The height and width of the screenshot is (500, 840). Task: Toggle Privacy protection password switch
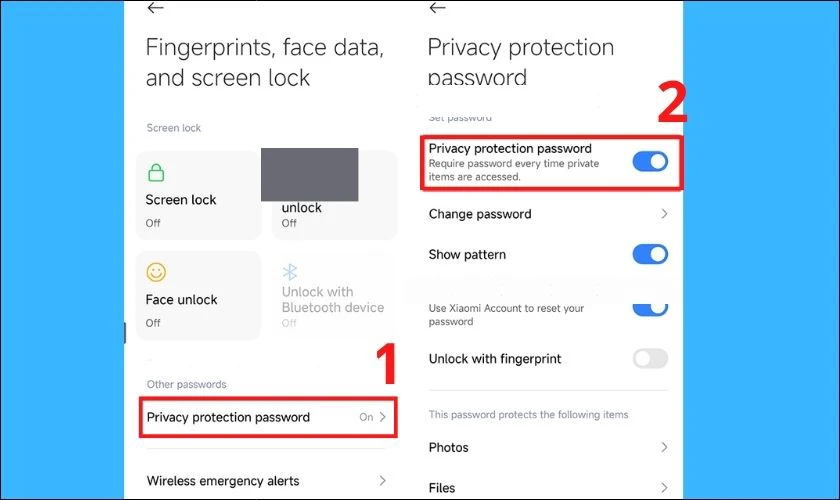(x=650, y=161)
